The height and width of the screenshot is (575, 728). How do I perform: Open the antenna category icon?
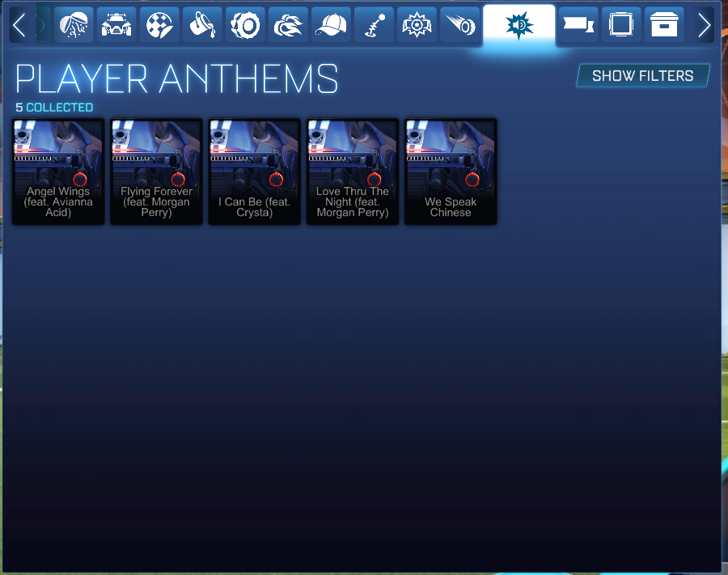click(374, 25)
